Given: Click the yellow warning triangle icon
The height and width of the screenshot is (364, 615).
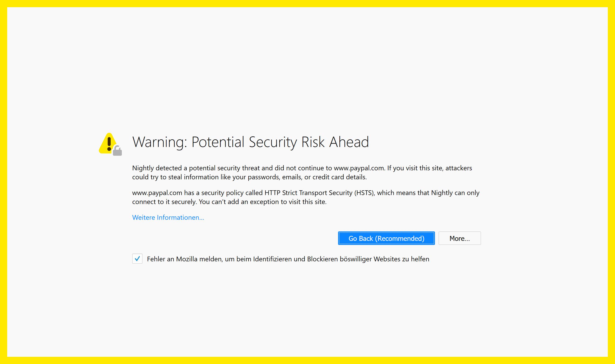Looking at the screenshot, I should tap(107, 145).
